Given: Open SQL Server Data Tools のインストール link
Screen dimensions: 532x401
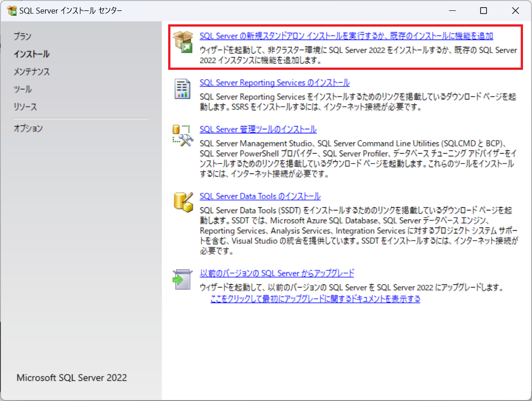Looking at the screenshot, I should pos(260,196).
